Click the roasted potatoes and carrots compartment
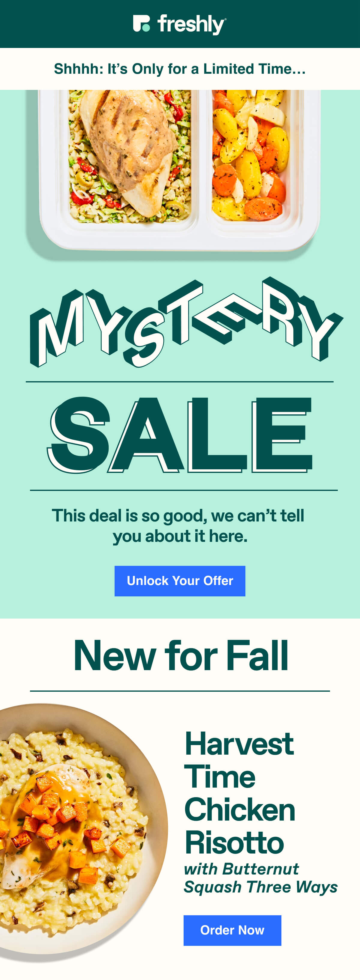The height and width of the screenshot is (980, 360). (x=250, y=155)
